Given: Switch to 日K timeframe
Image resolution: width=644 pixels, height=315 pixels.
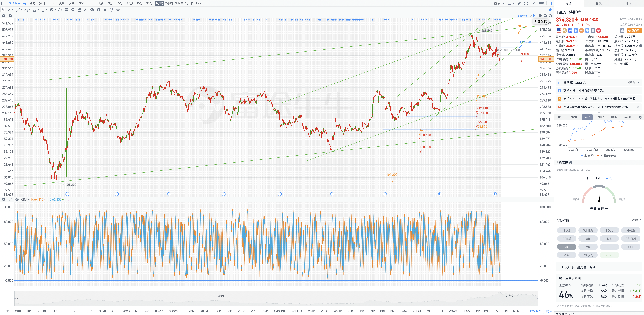Looking at the screenshot, I should pyautogui.click(x=52, y=3).
